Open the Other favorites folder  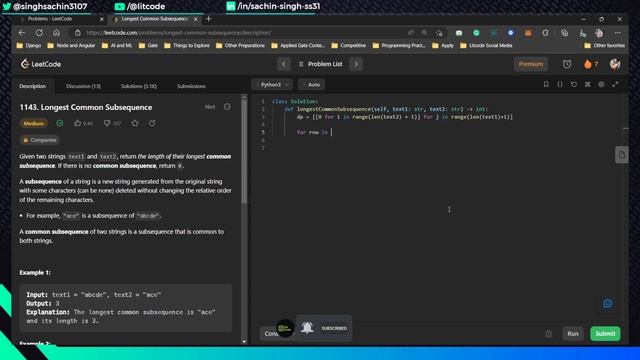tap(604, 45)
